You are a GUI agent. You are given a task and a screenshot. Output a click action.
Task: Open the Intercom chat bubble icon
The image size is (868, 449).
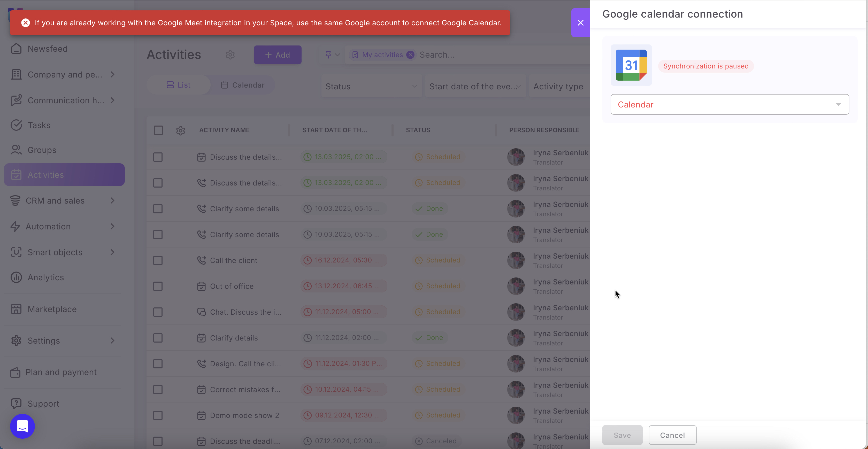(x=22, y=426)
